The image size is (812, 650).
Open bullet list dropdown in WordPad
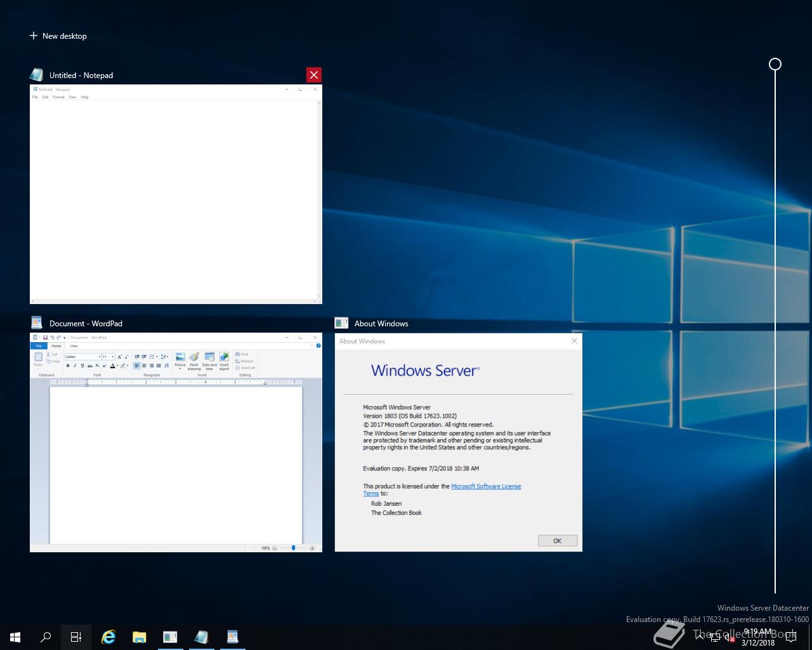coord(157,357)
